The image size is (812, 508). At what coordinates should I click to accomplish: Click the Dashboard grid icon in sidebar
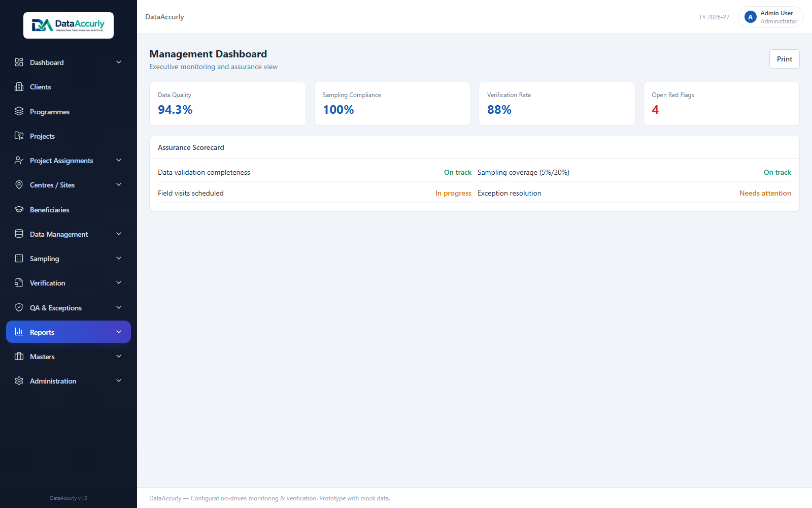(19, 62)
